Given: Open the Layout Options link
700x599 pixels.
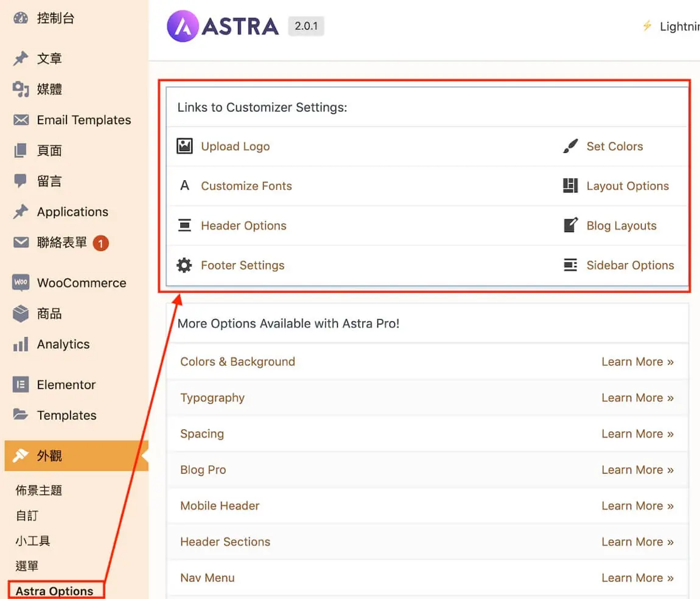Looking at the screenshot, I should coord(628,186).
